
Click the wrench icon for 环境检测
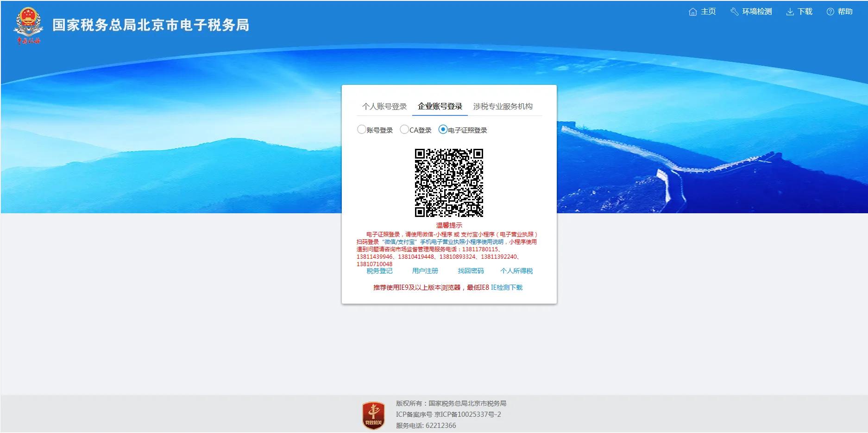pyautogui.click(x=735, y=11)
